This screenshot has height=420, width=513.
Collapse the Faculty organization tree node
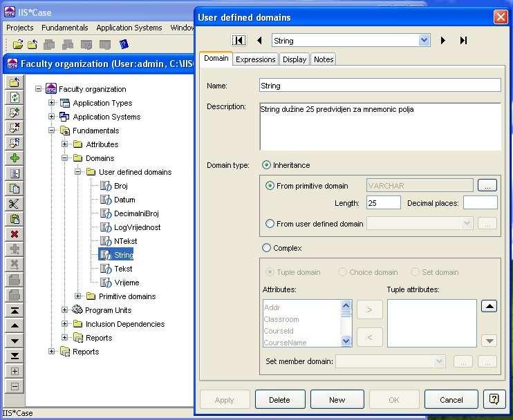(38, 88)
